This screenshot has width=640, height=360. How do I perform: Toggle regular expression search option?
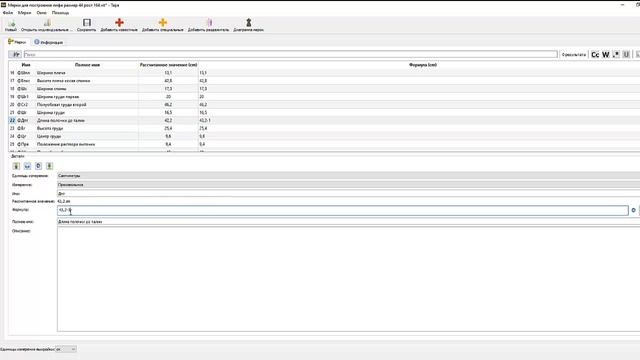[616, 54]
